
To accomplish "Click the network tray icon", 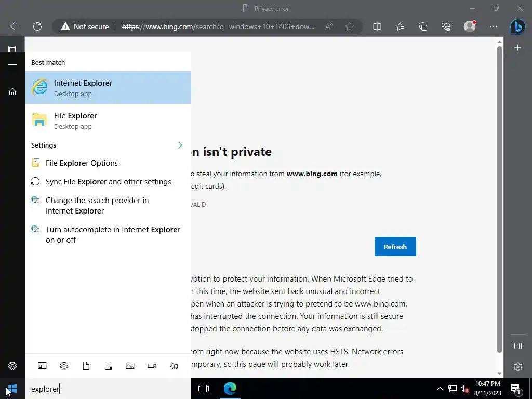I will [453, 389].
